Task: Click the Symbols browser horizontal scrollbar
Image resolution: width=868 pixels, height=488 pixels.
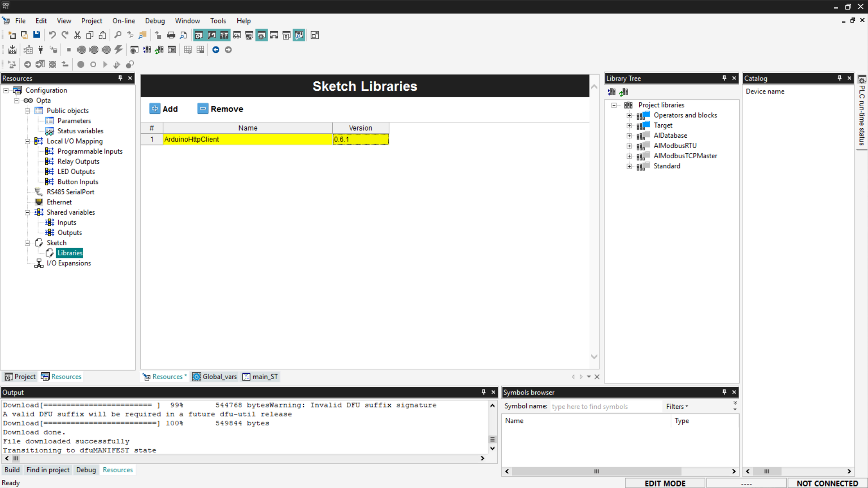Action: (x=597, y=471)
